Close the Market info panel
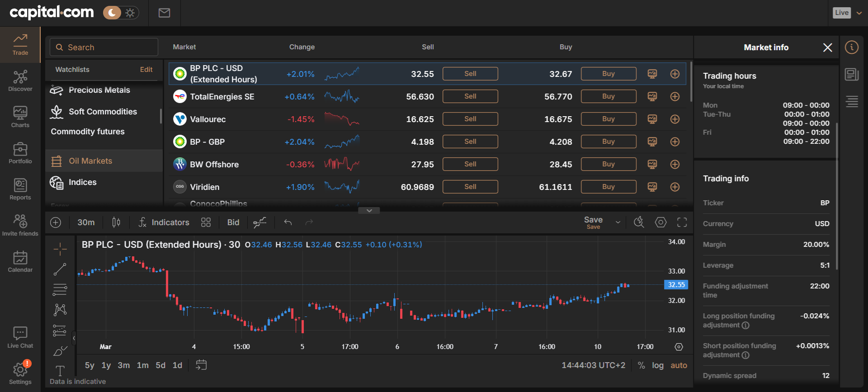This screenshot has height=392, width=868. [x=828, y=47]
